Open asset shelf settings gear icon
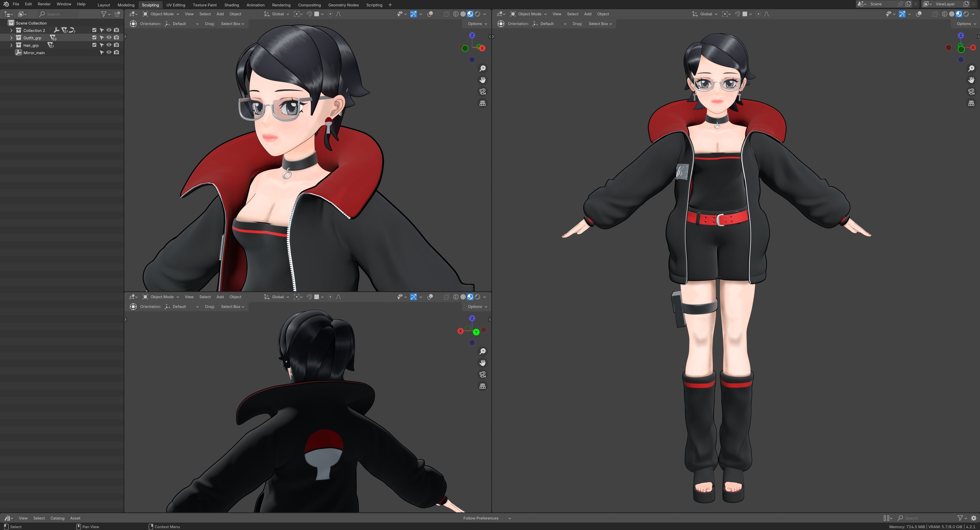980x530 pixels. (974, 518)
